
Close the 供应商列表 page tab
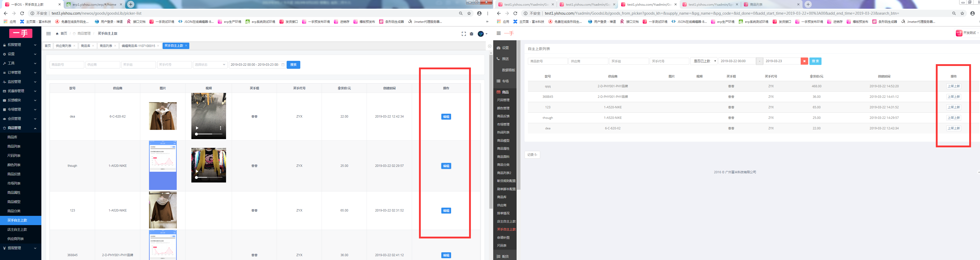tap(74, 46)
